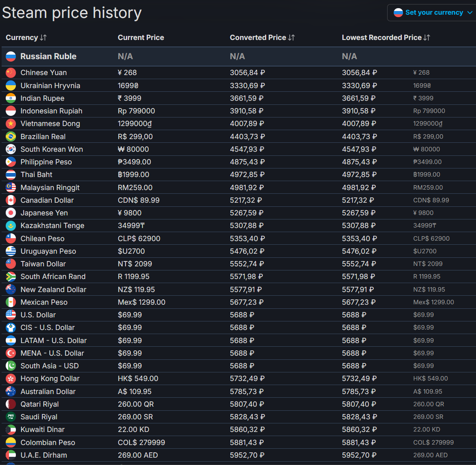This screenshot has height=465, width=476.
Task: Click the Australian Dollar flag icon
Action: click(11, 391)
